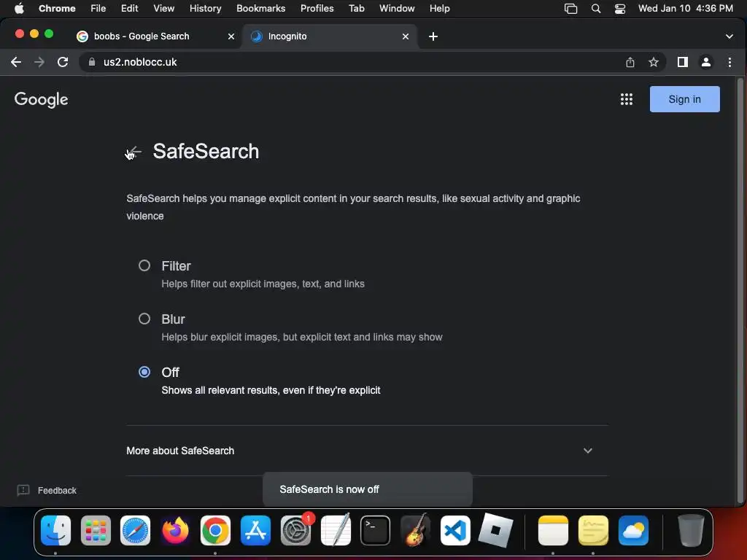
Task: Open Spotlight search in menu bar
Action: coord(596,9)
